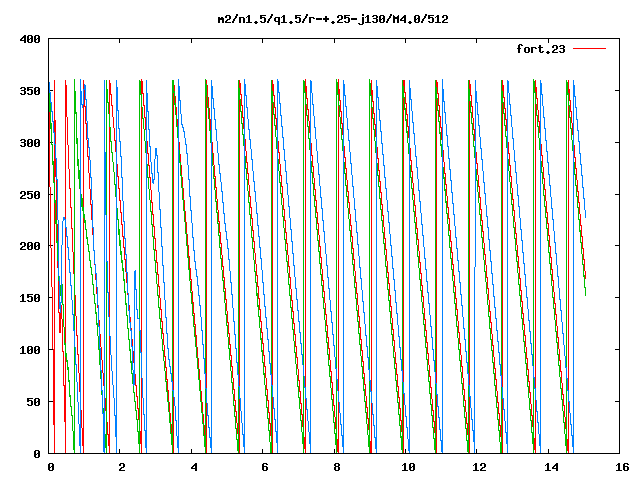
Task: Click y-axis label 250
Action: [30, 195]
